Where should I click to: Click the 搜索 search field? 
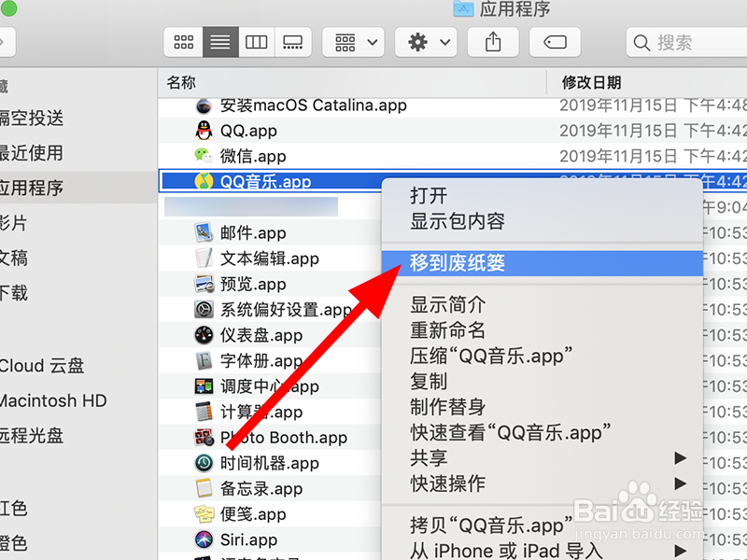tap(687, 42)
